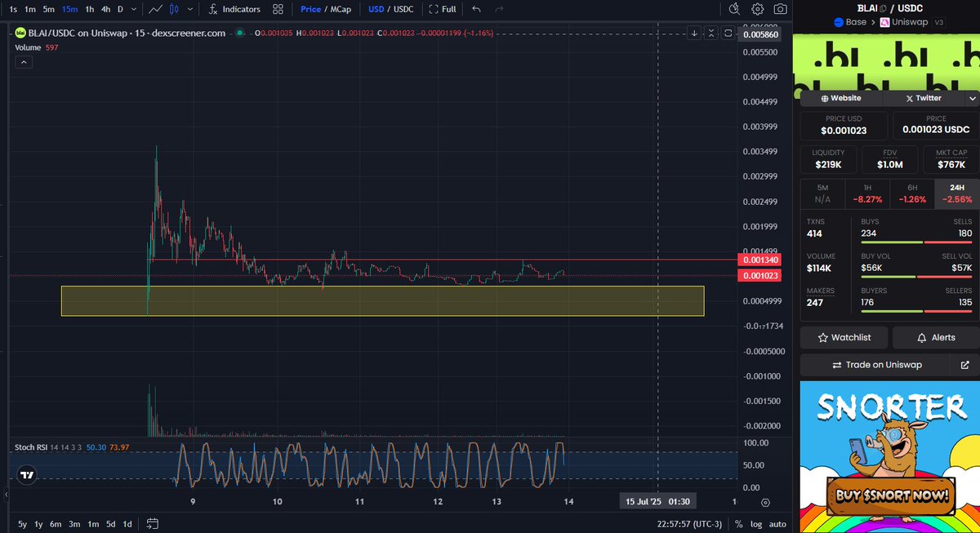Screen dimensions: 980x533
Task: Open chart settings gear icon
Action: 757,9
